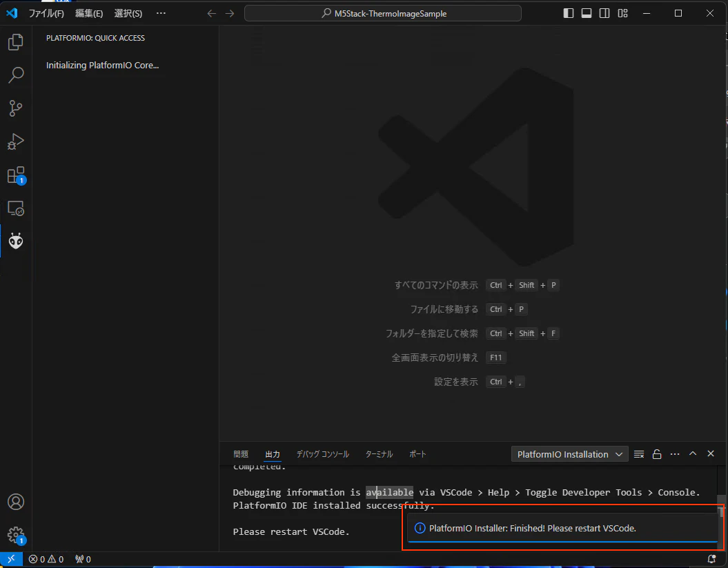
Task: Click the PLATFORMIO: QUICK ACCESS header
Action: pos(96,38)
